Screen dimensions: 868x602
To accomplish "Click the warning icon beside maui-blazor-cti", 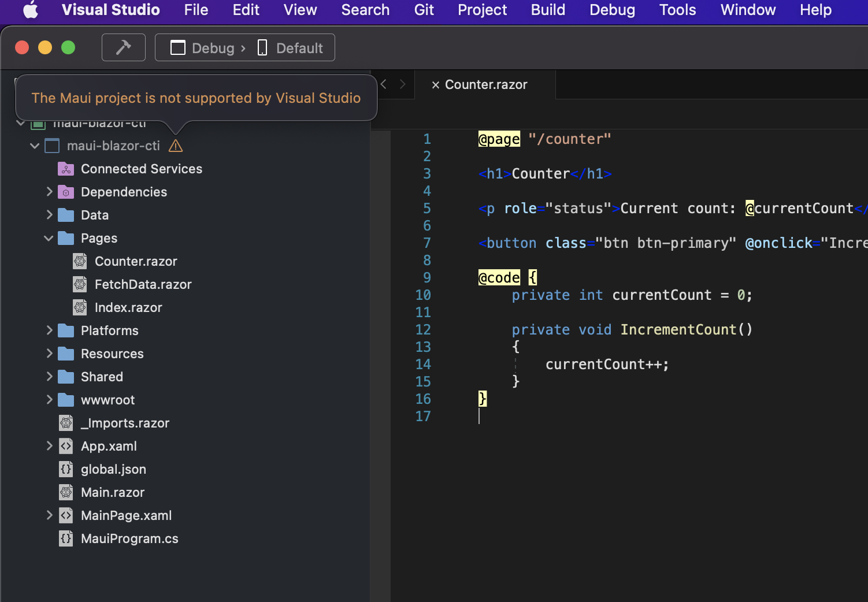I will (x=176, y=146).
